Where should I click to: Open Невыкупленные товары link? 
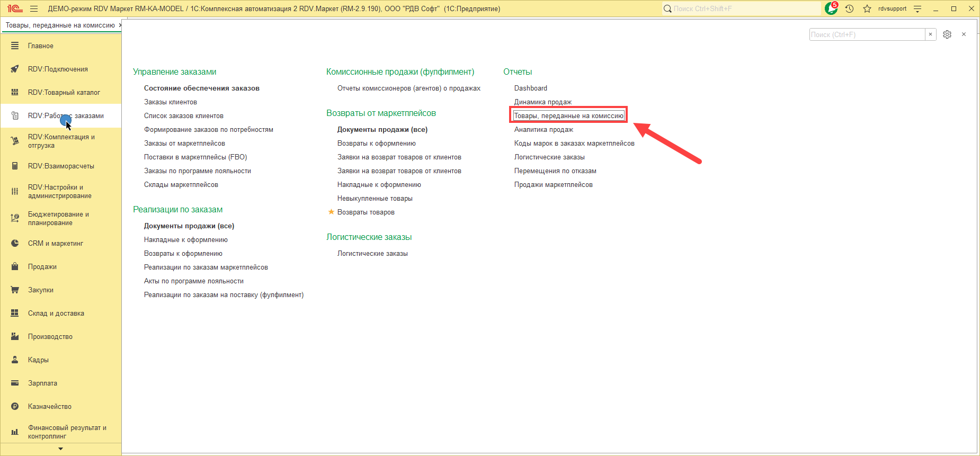(x=375, y=199)
